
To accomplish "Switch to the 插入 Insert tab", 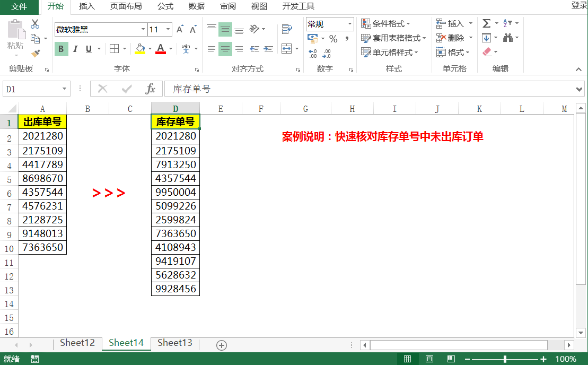I will click(x=86, y=6).
